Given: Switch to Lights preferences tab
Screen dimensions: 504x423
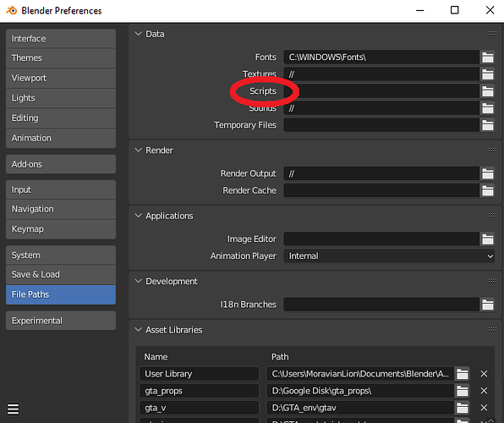Looking at the screenshot, I should (x=61, y=98).
